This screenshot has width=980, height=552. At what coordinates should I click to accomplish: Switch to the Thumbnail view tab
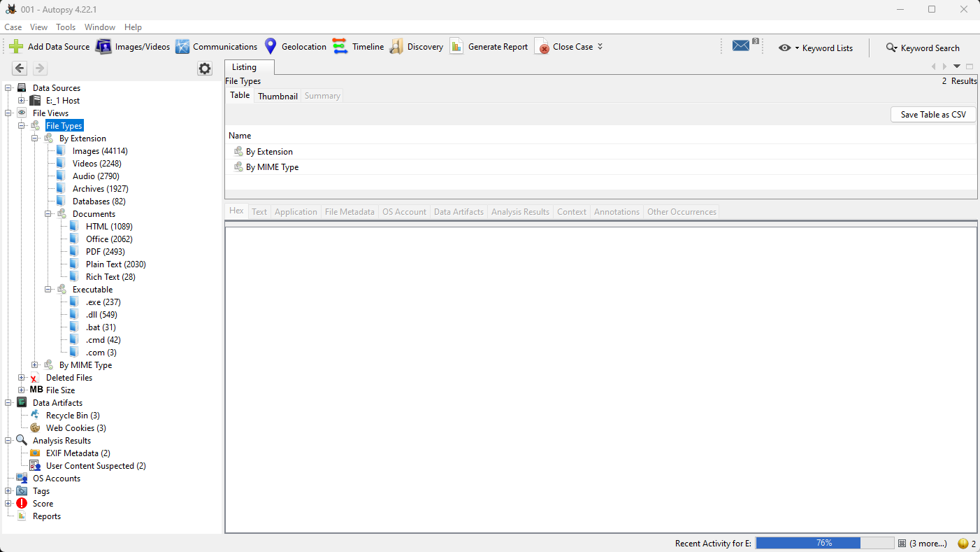click(278, 96)
